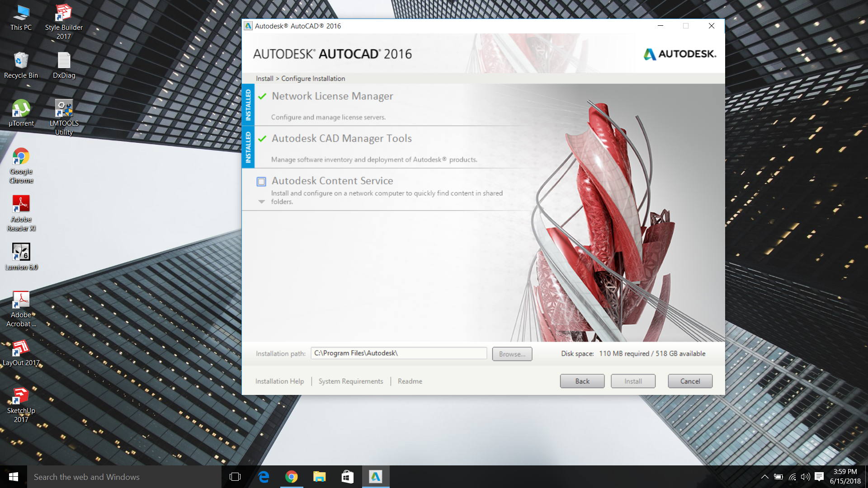This screenshot has width=868, height=488.
Task: Open Style Builder 2017 desktop icon
Action: [64, 22]
